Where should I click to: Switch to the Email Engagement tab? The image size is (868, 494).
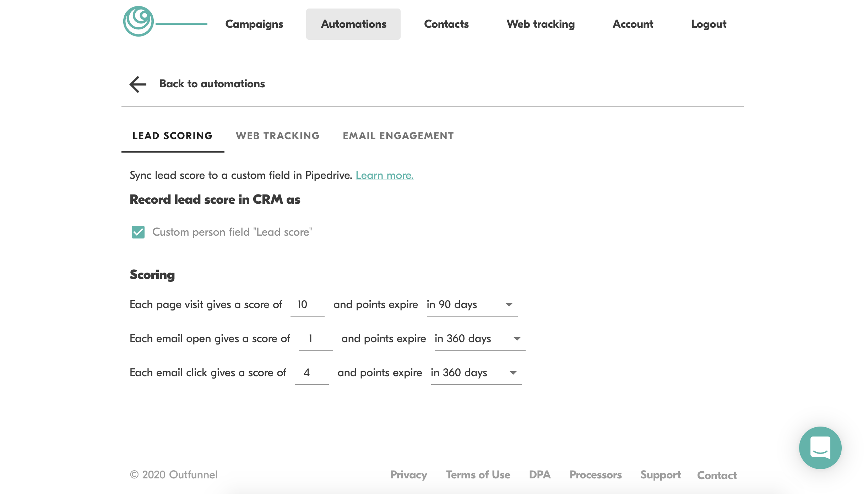pos(398,136)
